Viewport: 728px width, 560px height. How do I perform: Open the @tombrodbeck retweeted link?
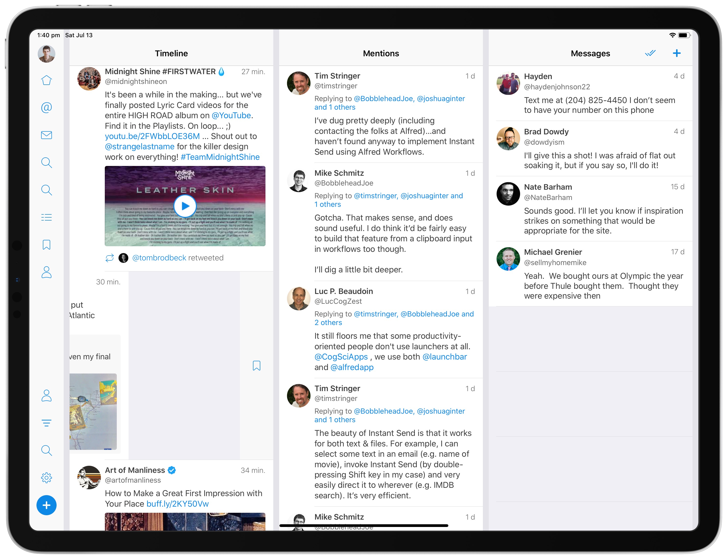tap(159, 258)
